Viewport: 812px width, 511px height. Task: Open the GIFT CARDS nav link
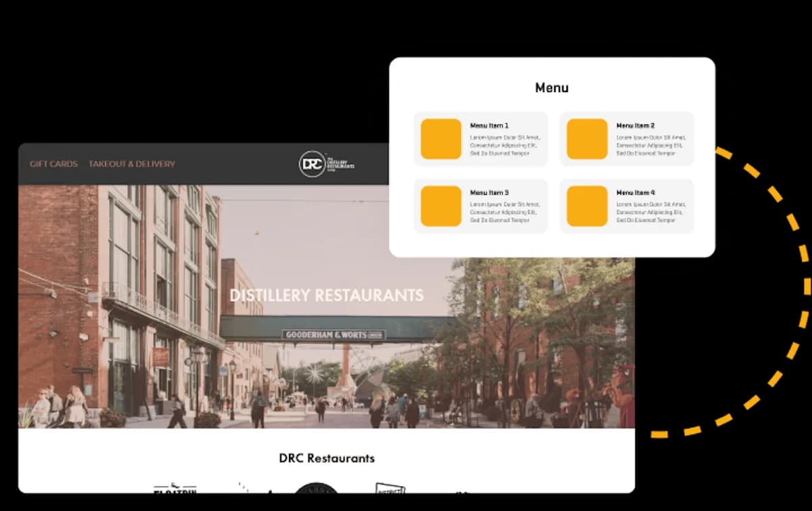coord(53,164)
